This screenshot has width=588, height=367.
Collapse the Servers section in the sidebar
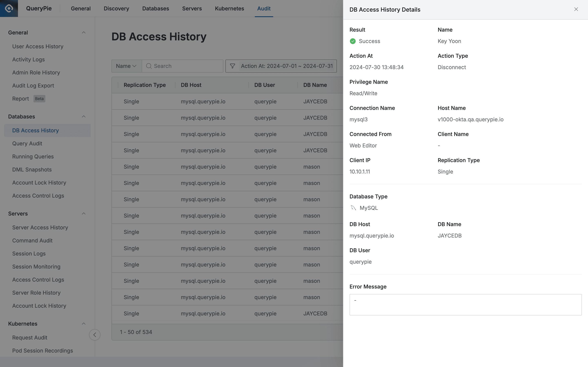pyautogui.click(x=84, y=213)
